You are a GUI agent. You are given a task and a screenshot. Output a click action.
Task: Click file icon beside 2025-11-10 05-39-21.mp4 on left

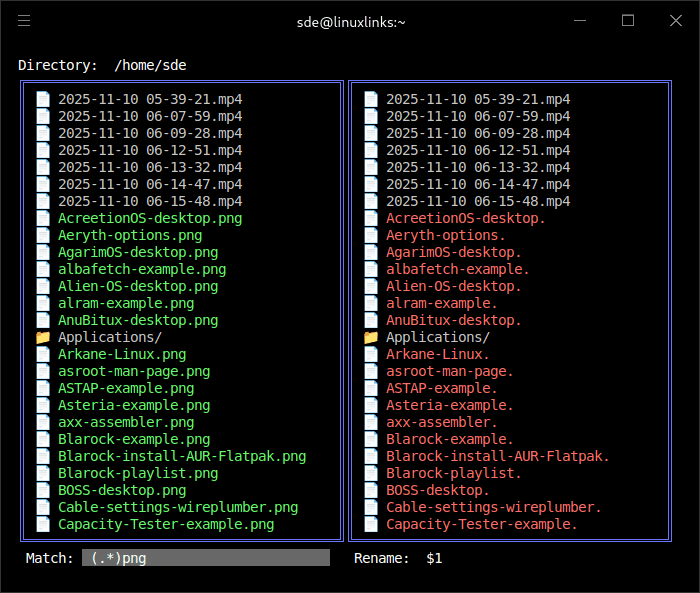(42, 99)
